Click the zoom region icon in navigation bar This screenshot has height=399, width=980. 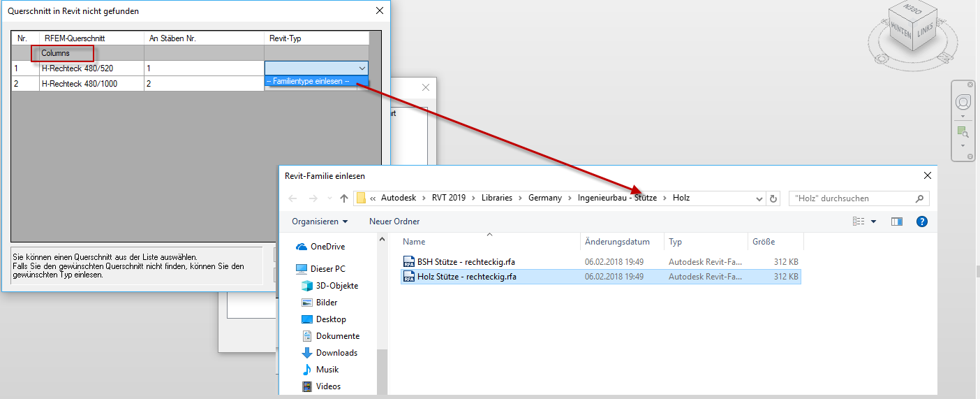(x=963, y=131)
